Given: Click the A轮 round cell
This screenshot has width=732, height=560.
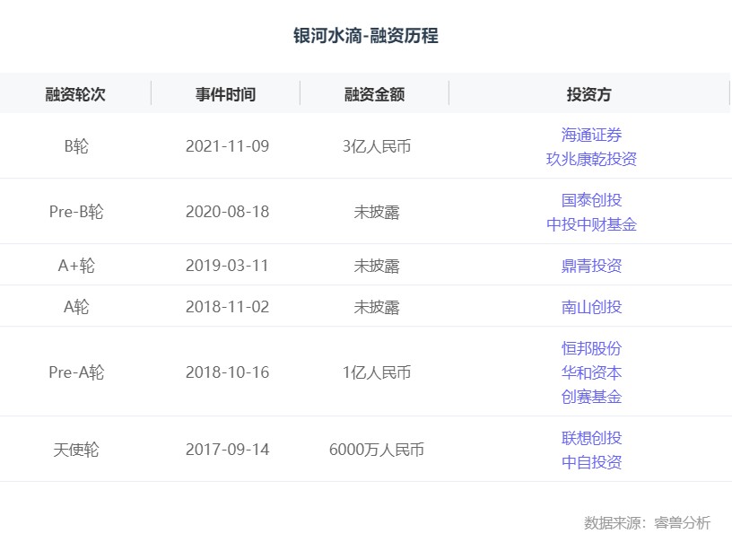Looking at the screenshot, I should pyautogui.click(x=76, y=307).
